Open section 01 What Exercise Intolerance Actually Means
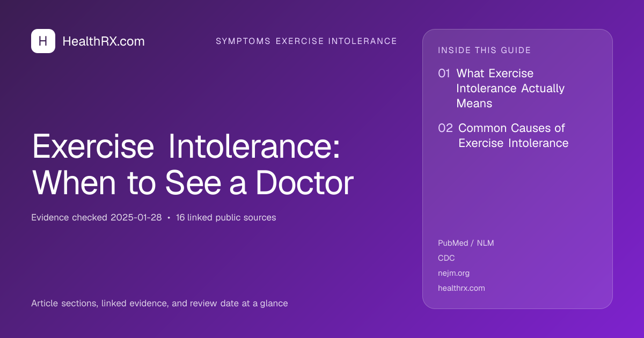Image resolution: width=644 pixels, height=338 pixels. coord(501,88)
